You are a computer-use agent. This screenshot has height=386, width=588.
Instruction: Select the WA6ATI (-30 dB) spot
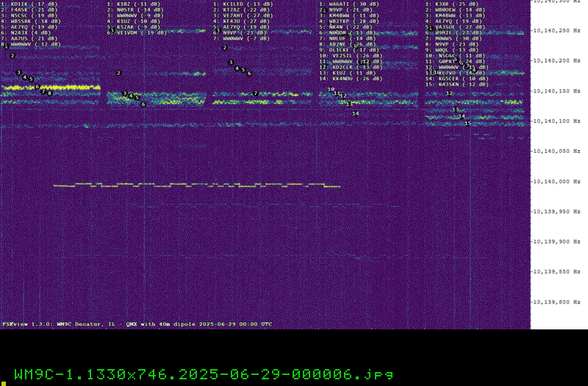point(349,4)
